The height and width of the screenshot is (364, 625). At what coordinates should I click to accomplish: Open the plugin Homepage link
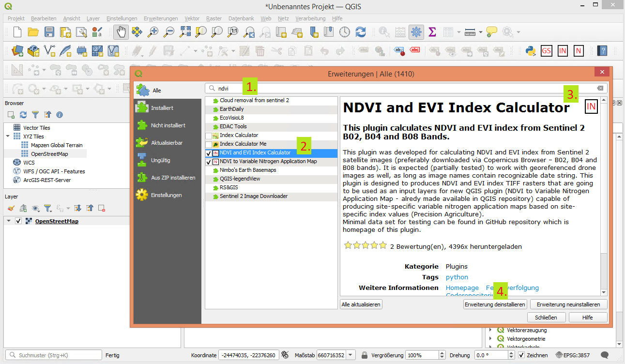point(462,288)
